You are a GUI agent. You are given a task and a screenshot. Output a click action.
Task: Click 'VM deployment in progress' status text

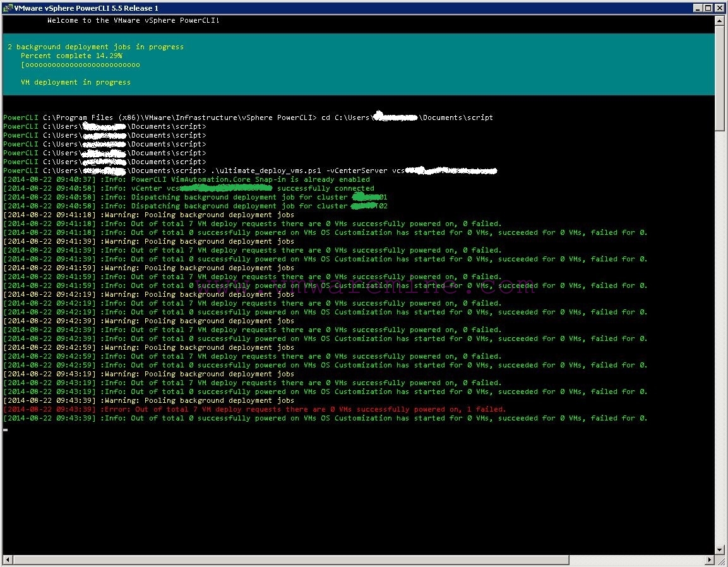click(76, 82)
